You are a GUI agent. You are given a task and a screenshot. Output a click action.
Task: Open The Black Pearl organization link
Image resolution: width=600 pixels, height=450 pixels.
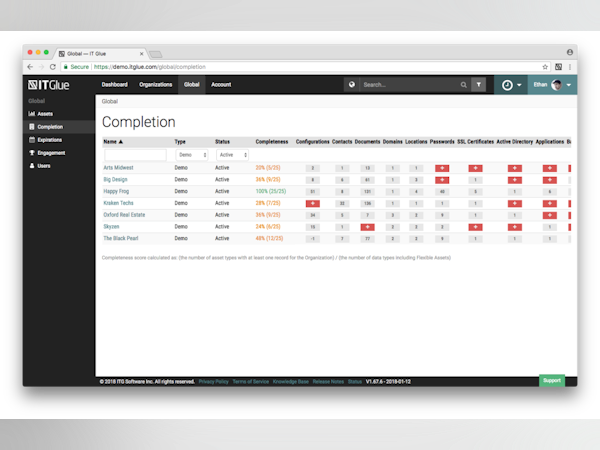point(121,238)
